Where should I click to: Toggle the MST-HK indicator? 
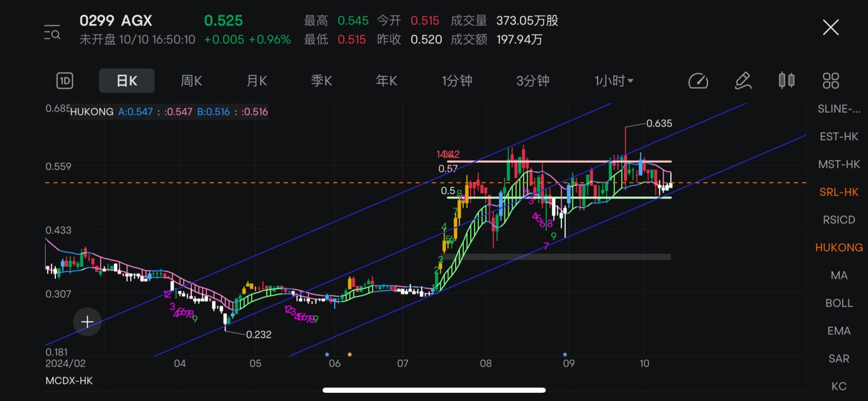click(839, 164)
